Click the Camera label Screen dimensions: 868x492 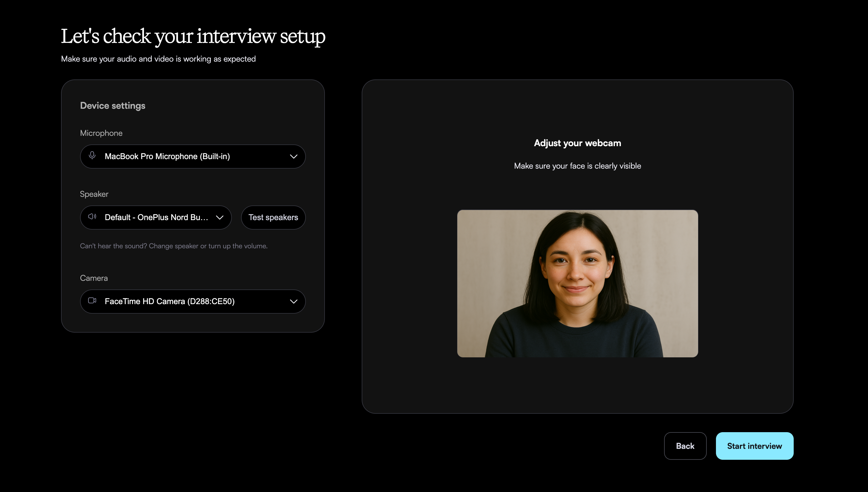pyautogui.click(x=94, y=278)
